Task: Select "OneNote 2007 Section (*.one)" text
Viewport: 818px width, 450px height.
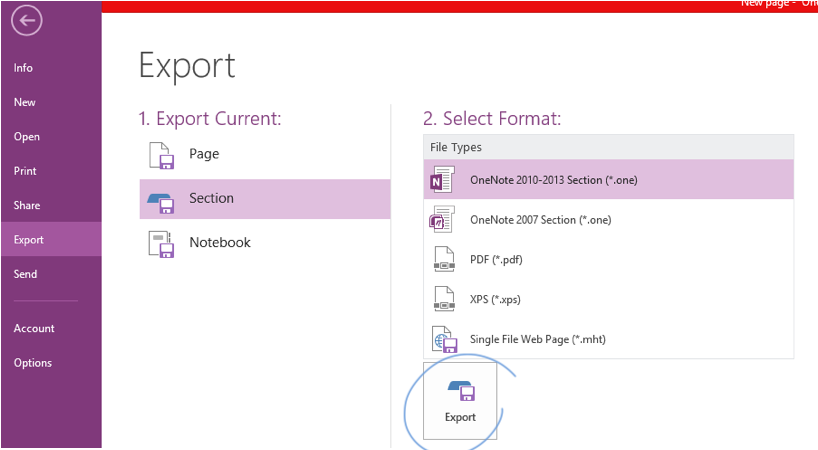Action: pyautogui.click(x=540, y=220)
